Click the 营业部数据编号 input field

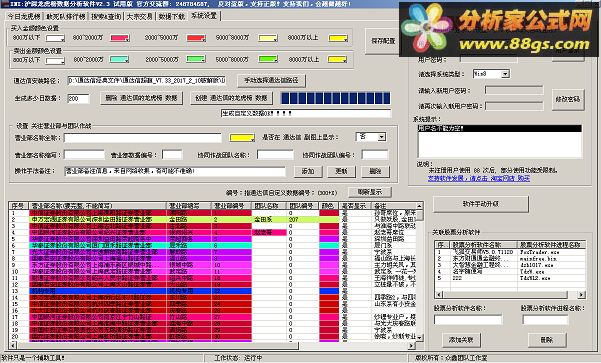[x=172, y=155]
